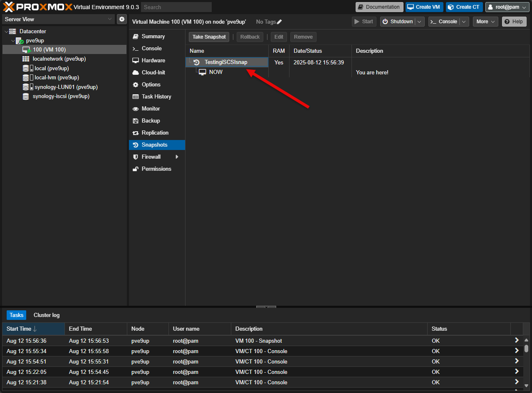The image size is (532, 393).
Task: Open the Firewall shield panel
Action: pyautogui.click(x=151, y=157)
